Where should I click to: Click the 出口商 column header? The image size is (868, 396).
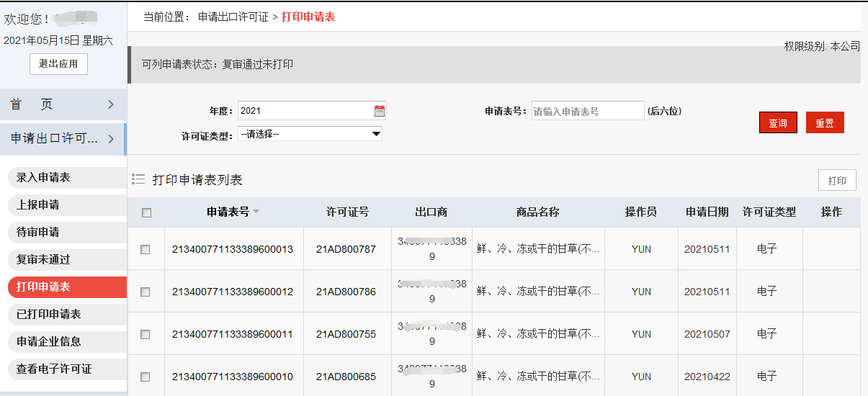tap(431, 212)
